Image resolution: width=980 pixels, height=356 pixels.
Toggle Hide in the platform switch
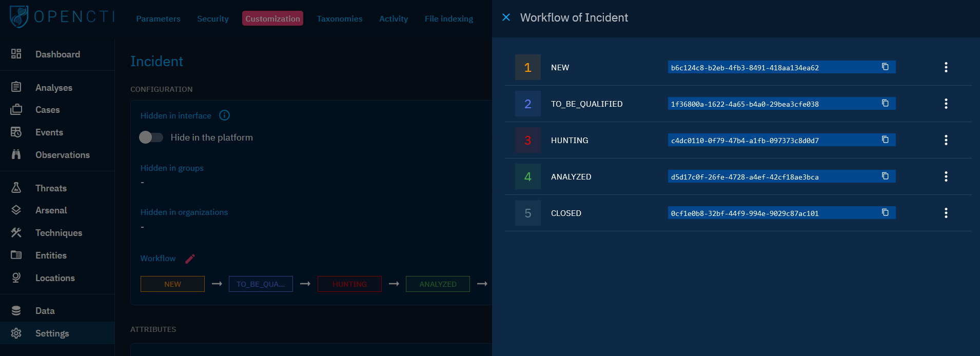tap(151, 137)
